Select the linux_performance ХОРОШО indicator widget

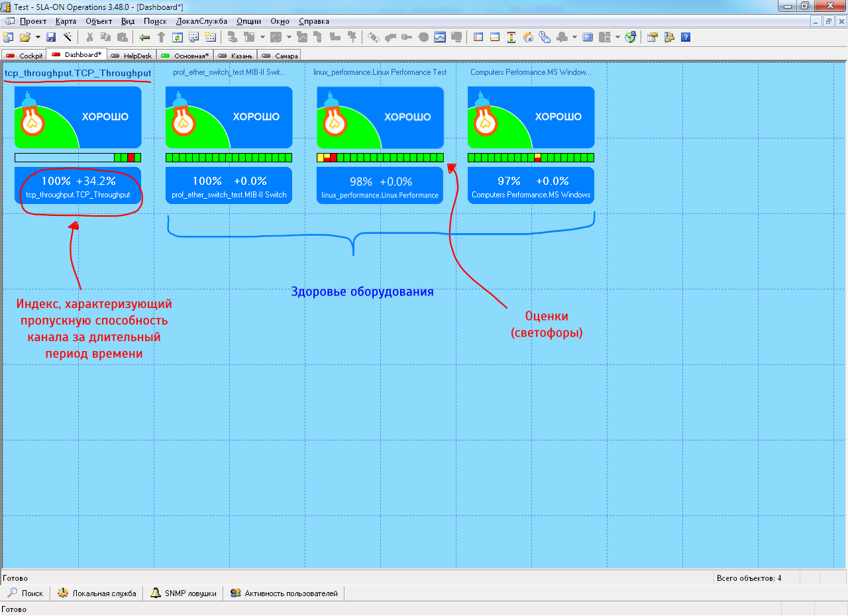click(380, 117)
